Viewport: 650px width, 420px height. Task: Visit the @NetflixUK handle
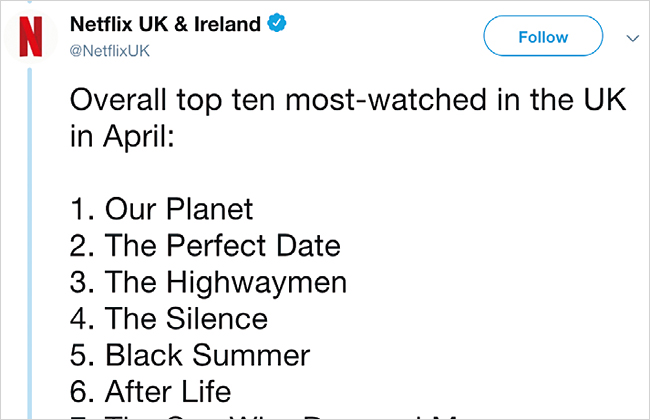(110, 51)
